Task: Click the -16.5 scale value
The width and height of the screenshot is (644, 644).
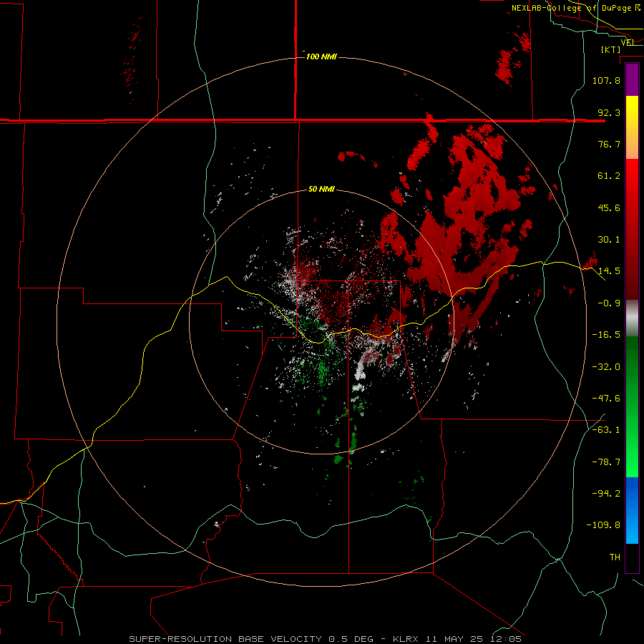Action: click(606, 335)
